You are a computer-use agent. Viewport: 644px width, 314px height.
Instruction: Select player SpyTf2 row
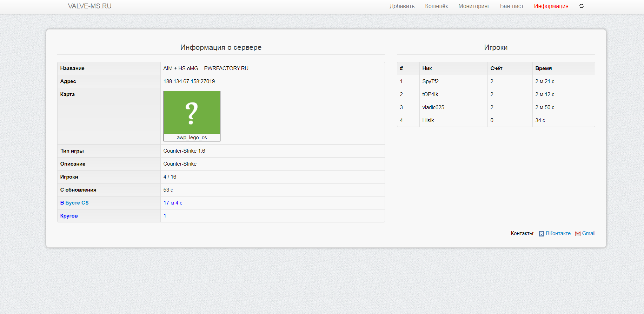430,81
